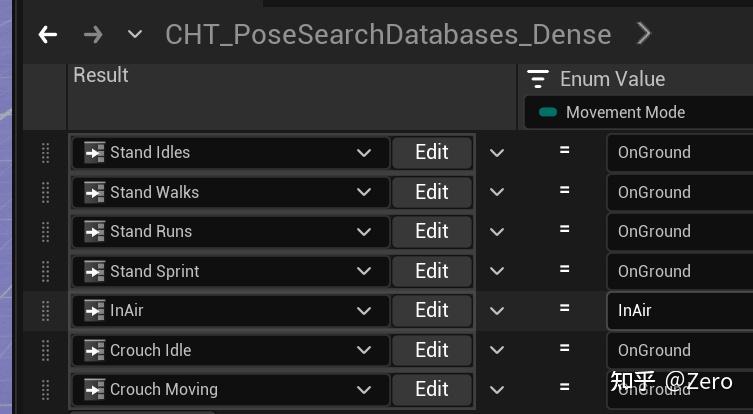753x414 pixels.
Task: Click the Movement Mode pin indicator
Action: pos(547,112)
